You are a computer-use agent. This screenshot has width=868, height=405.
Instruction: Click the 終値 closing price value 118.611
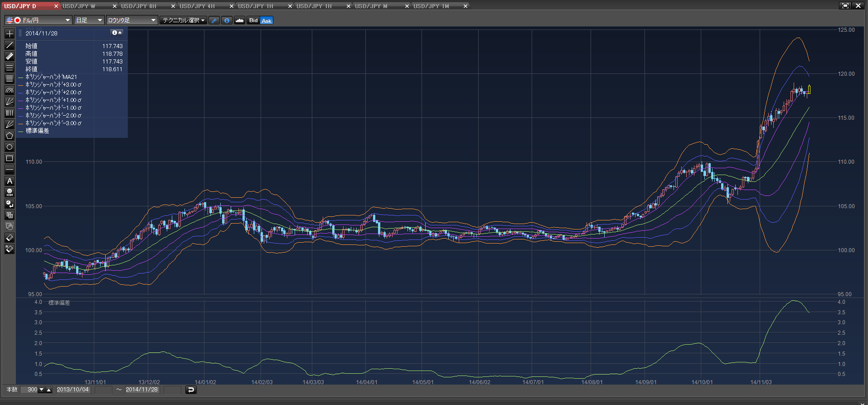coord(112,69)
